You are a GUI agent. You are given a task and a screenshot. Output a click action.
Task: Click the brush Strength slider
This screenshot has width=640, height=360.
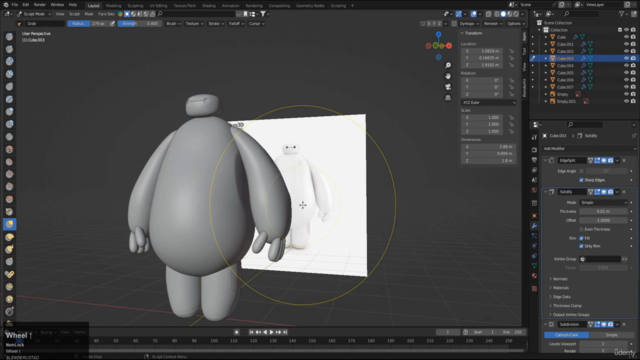[139, 24]
